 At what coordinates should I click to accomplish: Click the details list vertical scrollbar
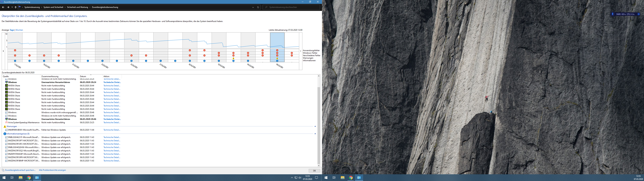click(x=318, y=125)
